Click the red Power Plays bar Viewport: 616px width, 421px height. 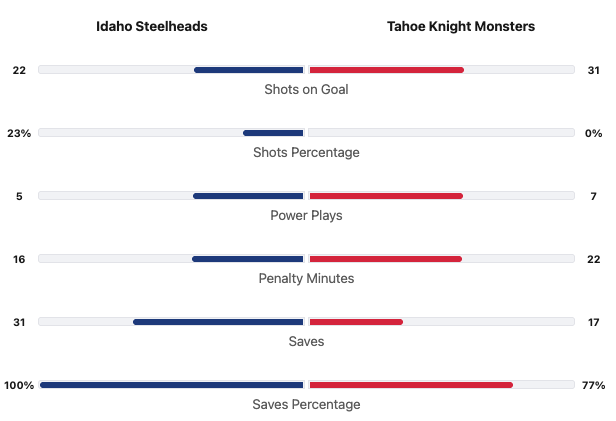pos(386,196)
